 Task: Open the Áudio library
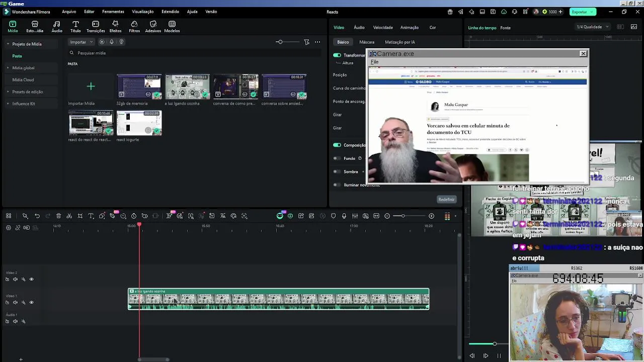click(57, 27)
